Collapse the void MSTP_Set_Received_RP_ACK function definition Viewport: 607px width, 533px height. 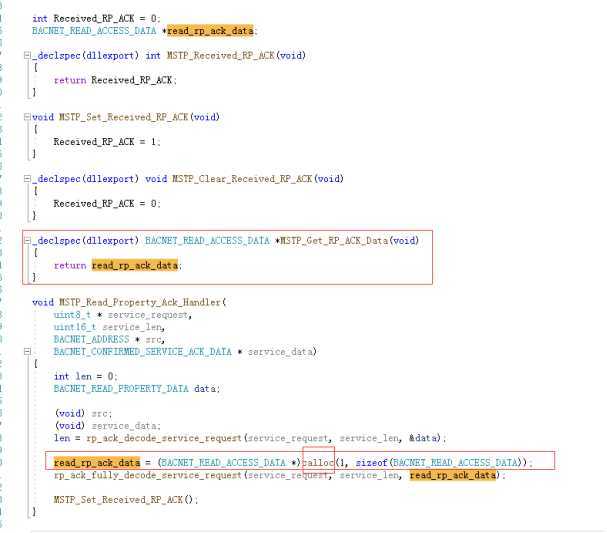pyautogui.click(x=27, y=117)
